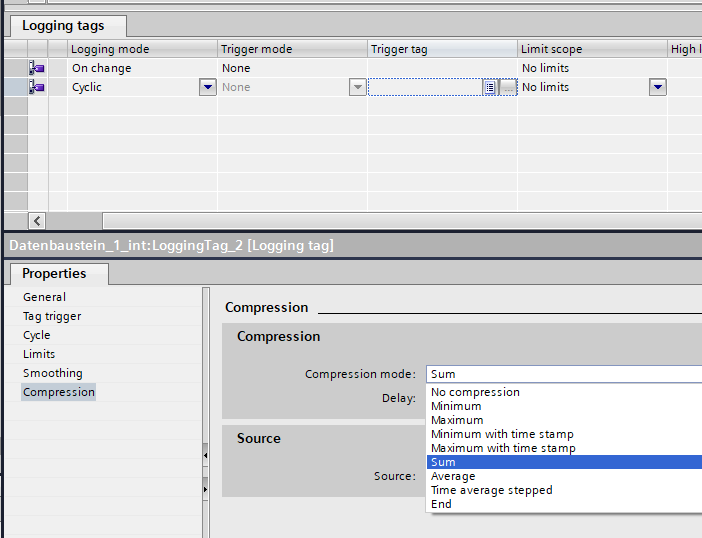Image resolution: width=702 pixels, height=538 pixels.
Task: Open the Limit scope dropdown arrow
Action: [657, 88]
